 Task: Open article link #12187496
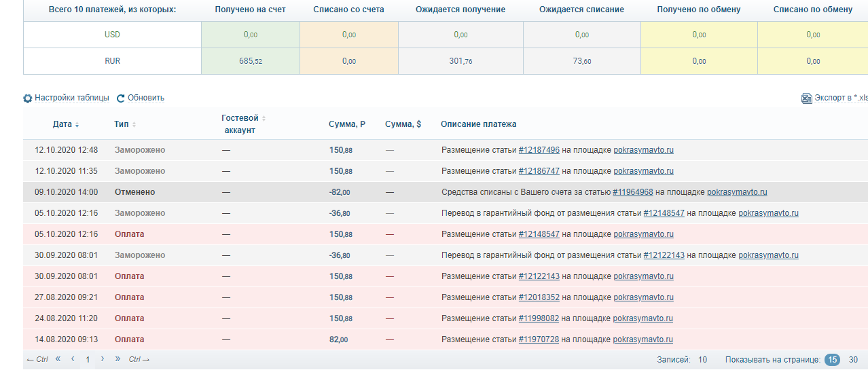click(539, 150)
